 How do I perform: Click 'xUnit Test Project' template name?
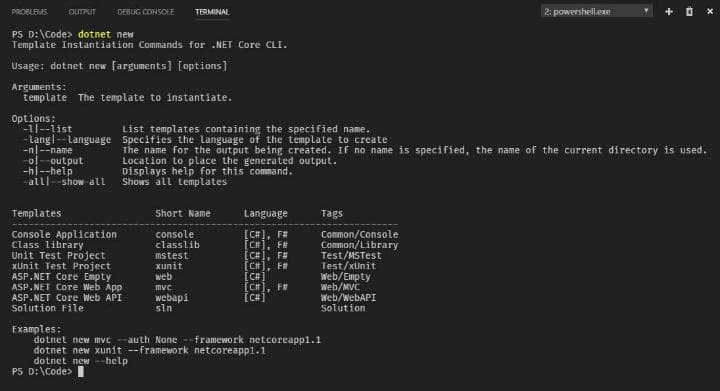tap(62, 266)
